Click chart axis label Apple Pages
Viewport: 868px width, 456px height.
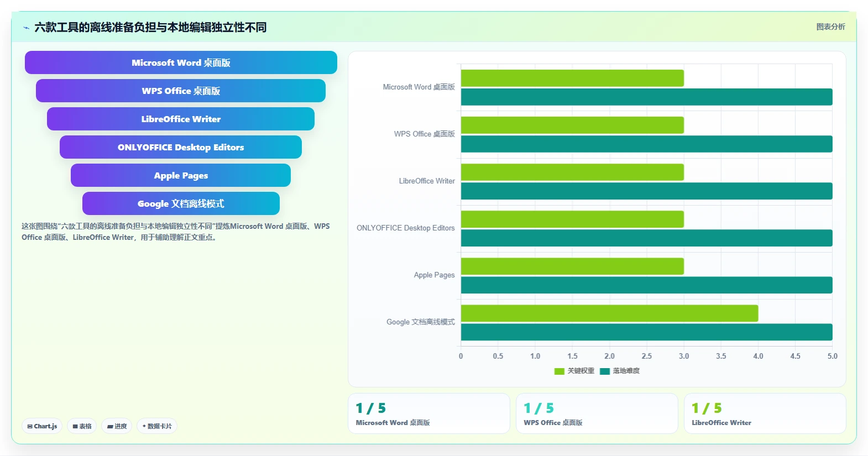pyautogui.click(x=434, y=275)
